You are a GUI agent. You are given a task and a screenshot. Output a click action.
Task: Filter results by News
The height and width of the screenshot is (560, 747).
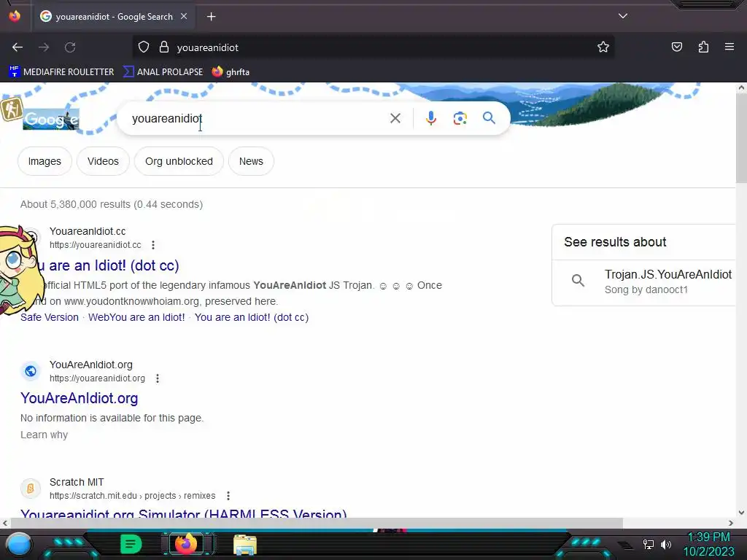[251, 161]
